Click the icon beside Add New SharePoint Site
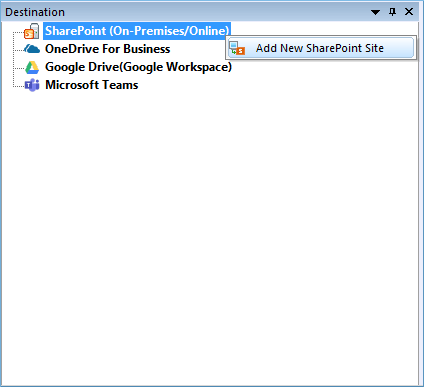Image resolution: width=424 pixels, height=387 pixels. [237, 48]
